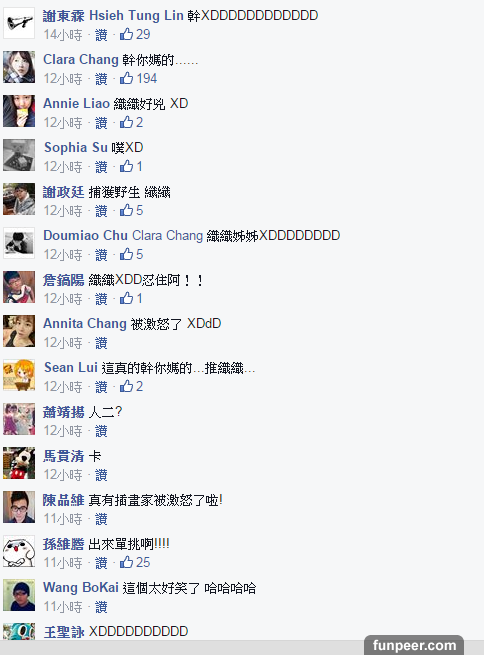Click thumbs-up icon showing 194 likes
The height and width of the screenshot is (655, 484).
point(126,78)
